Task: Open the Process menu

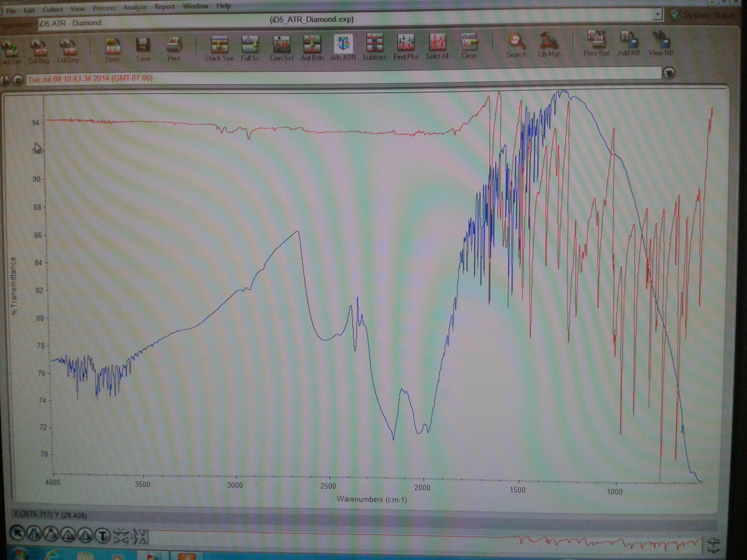Action: pos(104,8)
